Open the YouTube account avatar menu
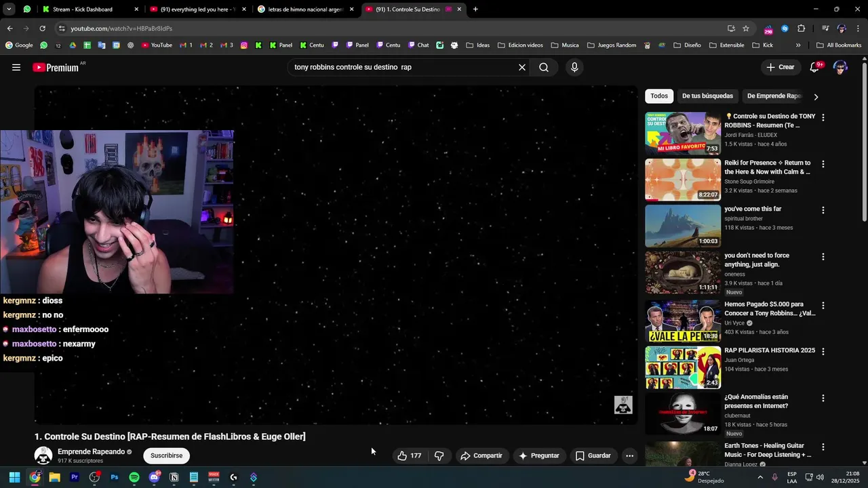Viewport: 868px width, 488px height. [x=840, y=67]
